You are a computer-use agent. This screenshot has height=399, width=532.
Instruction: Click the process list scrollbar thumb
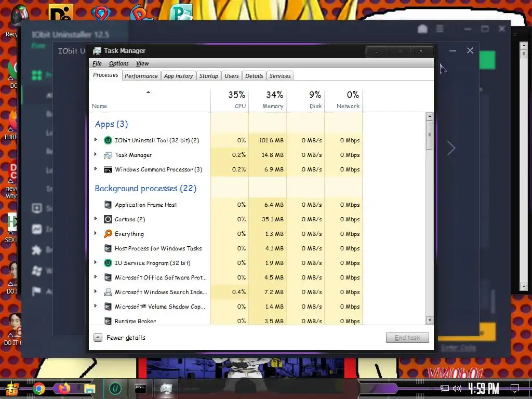(430, 135)
